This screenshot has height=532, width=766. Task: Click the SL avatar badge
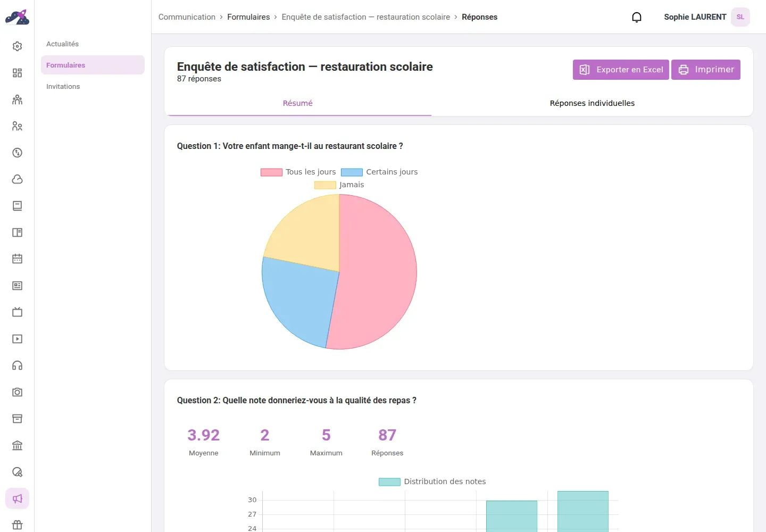[x=740, y=17]
